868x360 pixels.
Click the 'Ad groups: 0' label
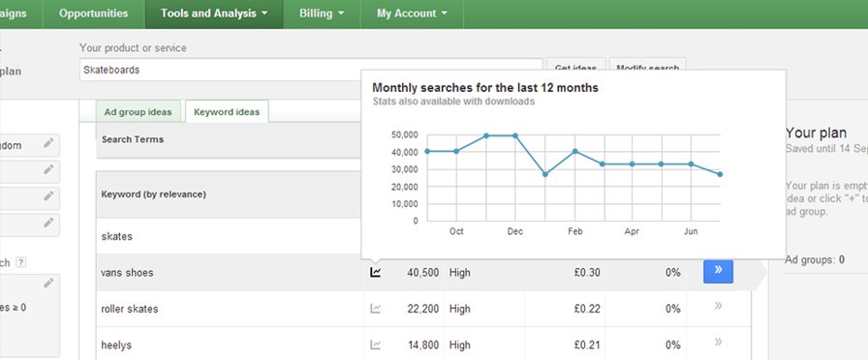click(815, 260)
